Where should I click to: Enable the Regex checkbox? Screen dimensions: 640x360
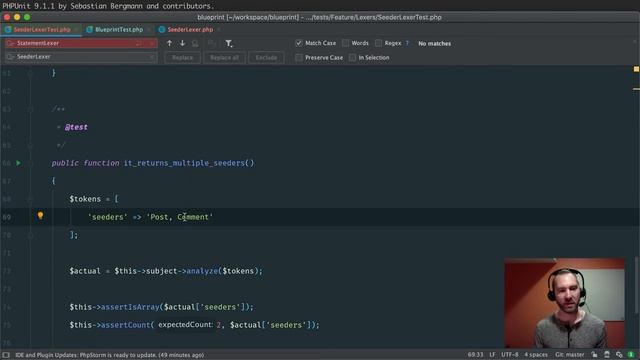tap(379, 43)
